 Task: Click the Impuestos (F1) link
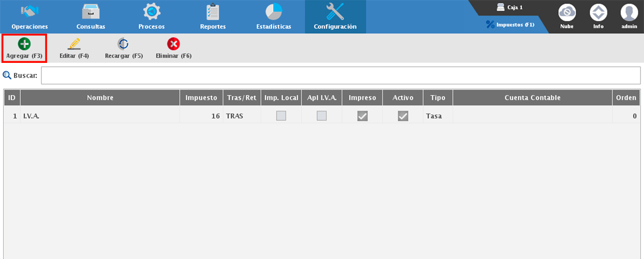510,24
